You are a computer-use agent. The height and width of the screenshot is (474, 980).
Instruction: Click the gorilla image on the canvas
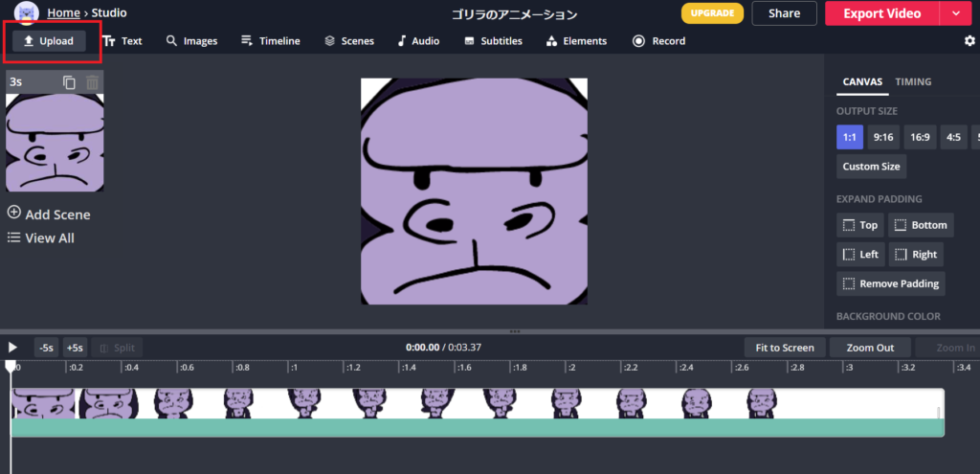coord(475,192)
